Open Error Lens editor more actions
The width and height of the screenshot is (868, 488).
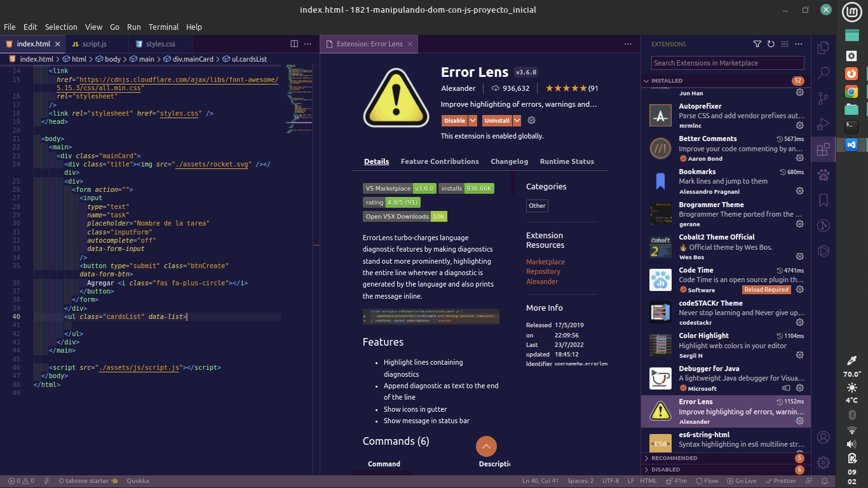628,44
